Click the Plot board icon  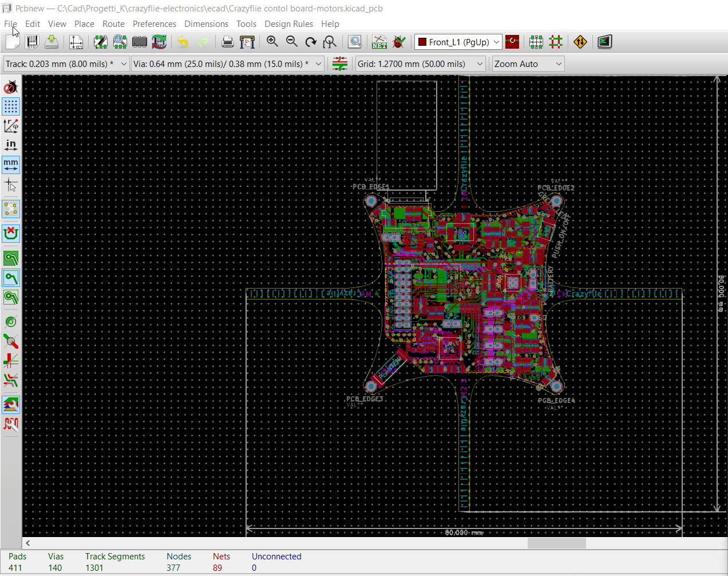tap(247, 42)
